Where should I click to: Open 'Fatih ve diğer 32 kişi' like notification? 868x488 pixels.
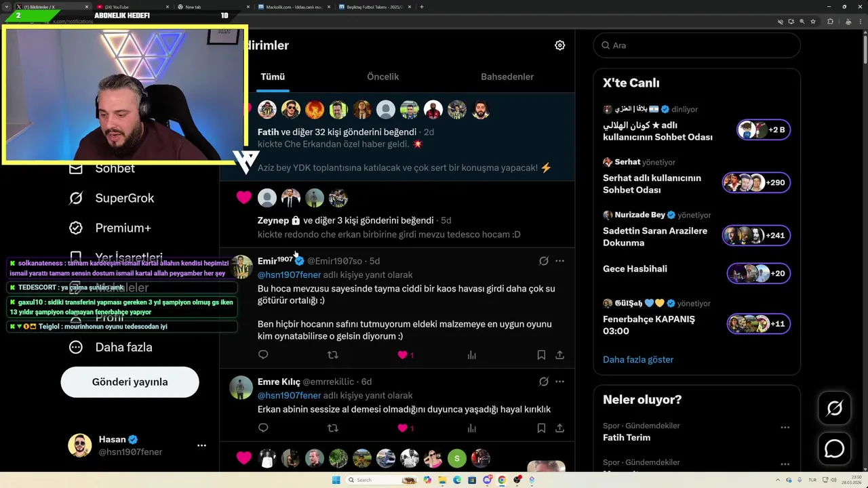coord(397,137)
